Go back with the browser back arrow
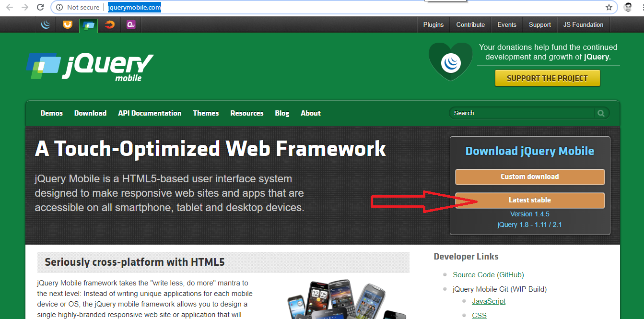The image size is (644, 319). coord(10,7)
